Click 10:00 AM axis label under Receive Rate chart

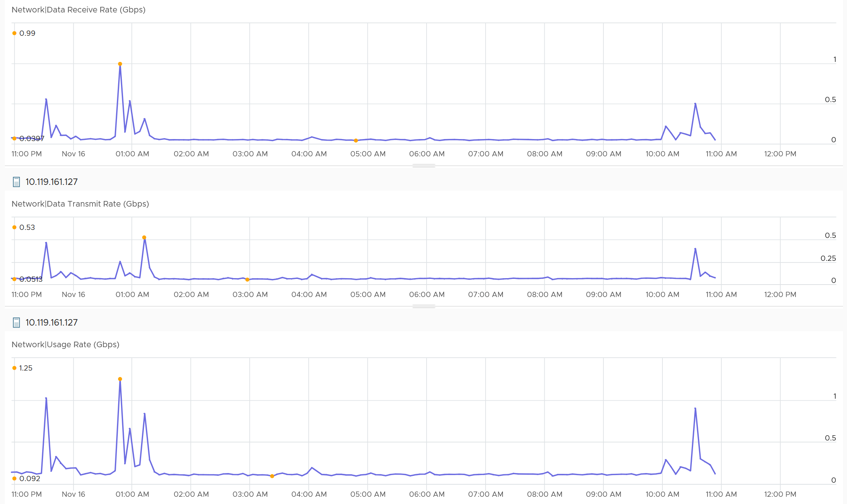[x=662, y=154]
